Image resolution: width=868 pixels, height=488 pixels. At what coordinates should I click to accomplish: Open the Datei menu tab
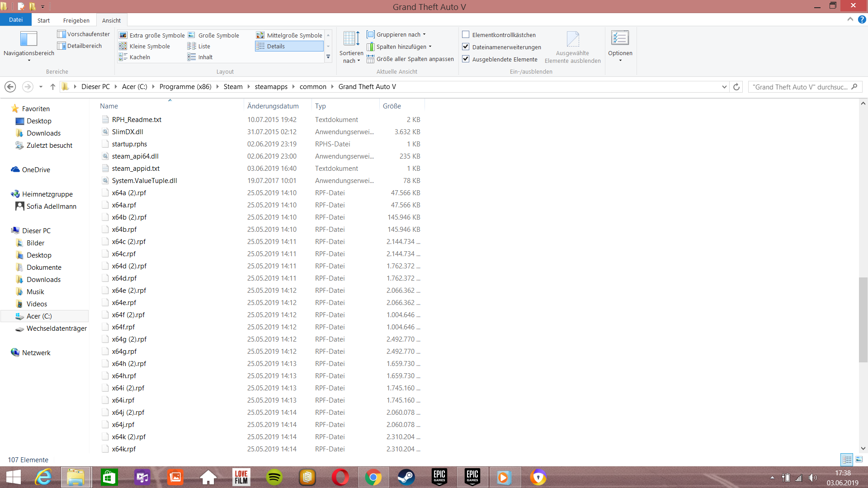point(15,20)
